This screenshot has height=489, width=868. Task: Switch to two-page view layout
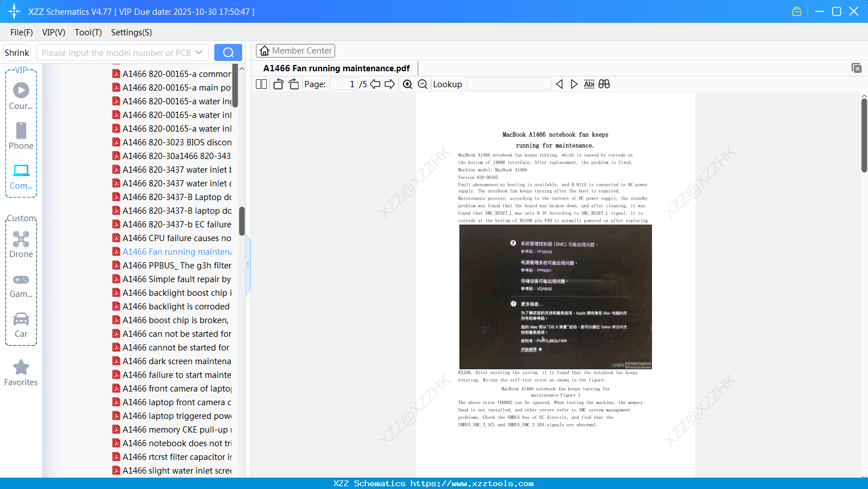click(262, 84)
